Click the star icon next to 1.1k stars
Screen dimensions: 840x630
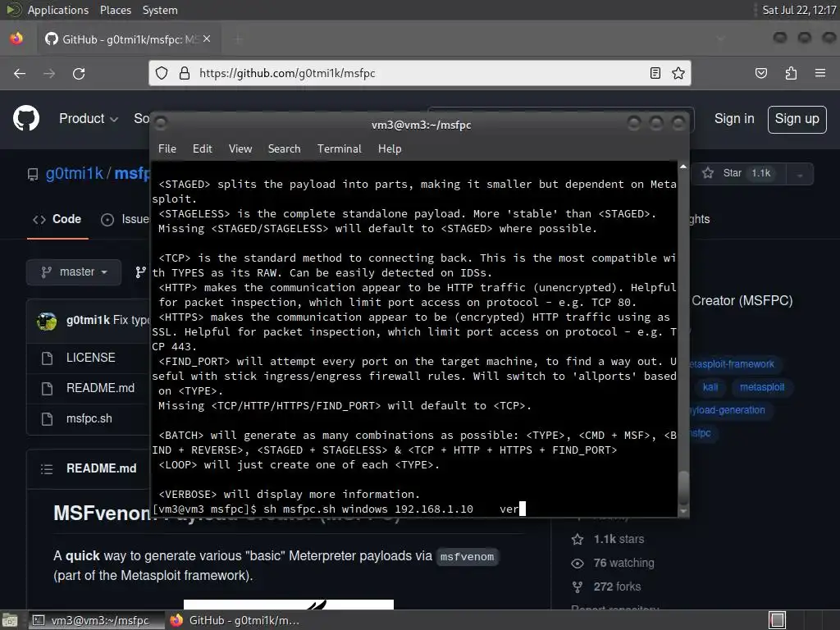tap(577, 540)
